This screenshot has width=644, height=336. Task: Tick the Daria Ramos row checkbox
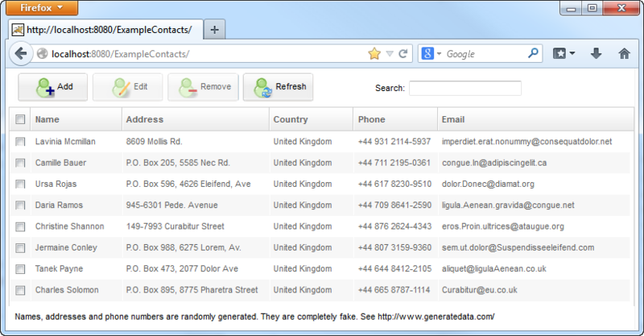[x=20, y=205]
